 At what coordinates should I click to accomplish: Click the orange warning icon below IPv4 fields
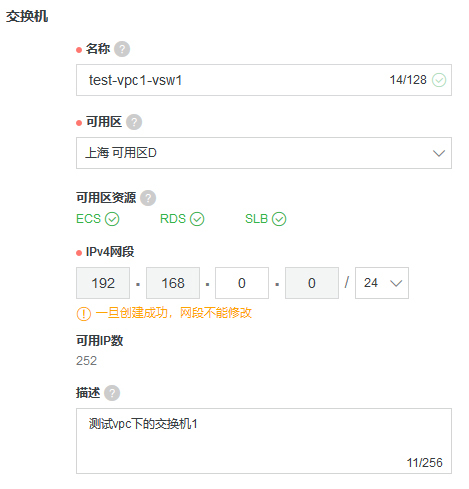coord(84,314)
